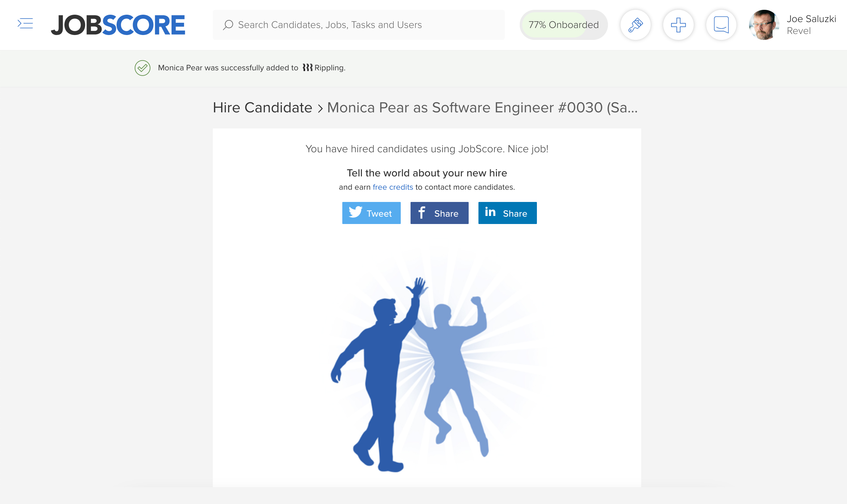Follow the free credits link
847x504 pixels.
(x=393, y=187)
